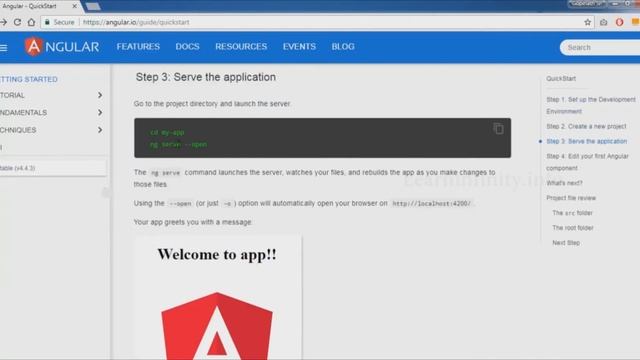Click the 'ng serve --open' code line
Viewport: 640px width, 360px height.
click(178, 144)
